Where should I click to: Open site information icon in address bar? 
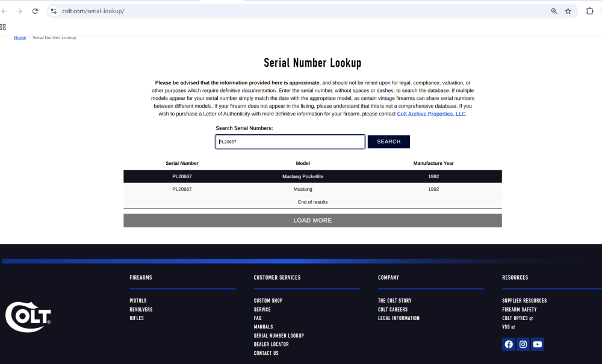pyautogui.click(x=54, y=11)
